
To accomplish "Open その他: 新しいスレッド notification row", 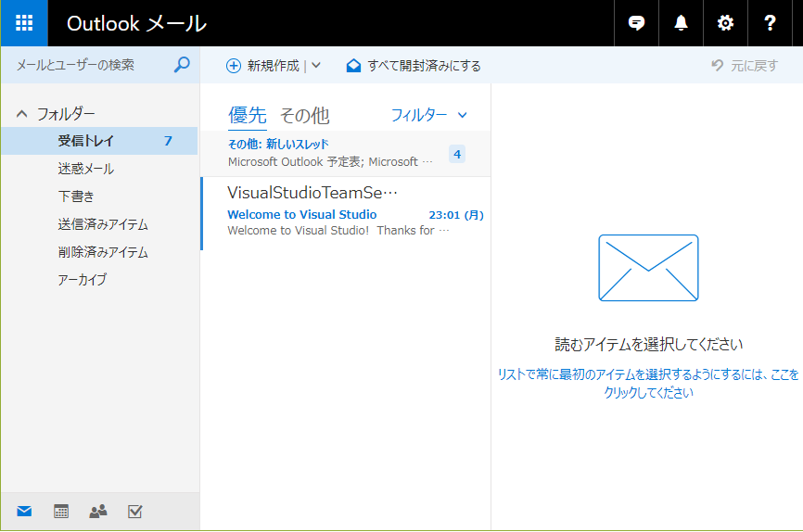I will 346,153.
